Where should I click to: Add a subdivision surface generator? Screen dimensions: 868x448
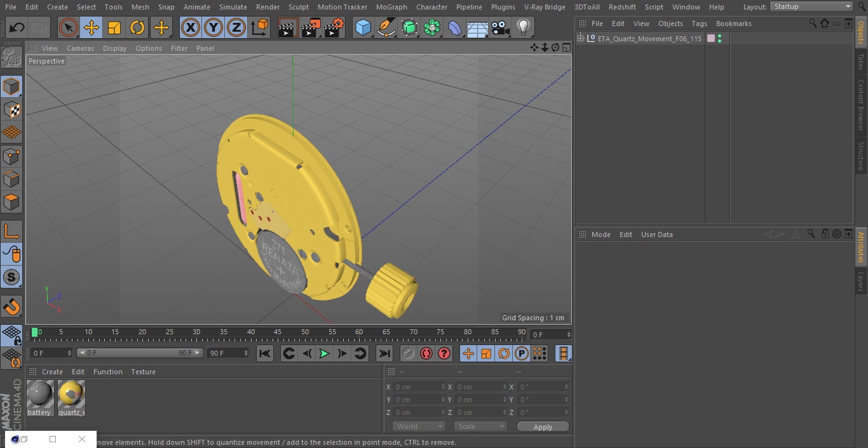pos(409,28)
